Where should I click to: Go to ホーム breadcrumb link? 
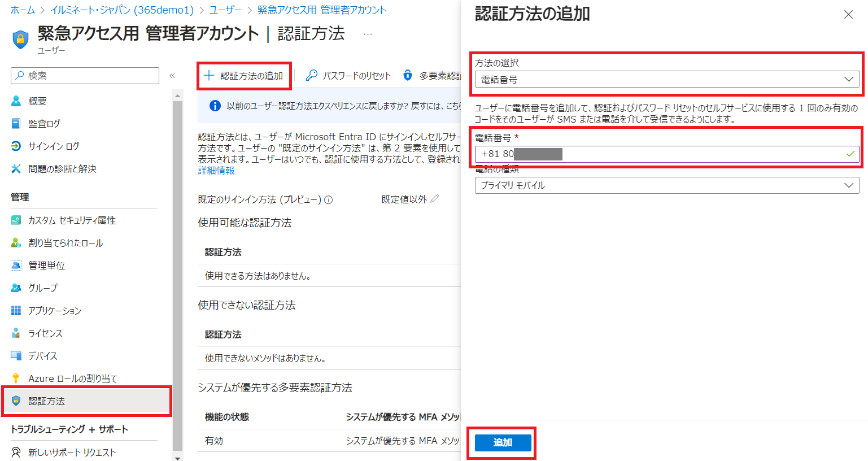(x=23, y=10)
